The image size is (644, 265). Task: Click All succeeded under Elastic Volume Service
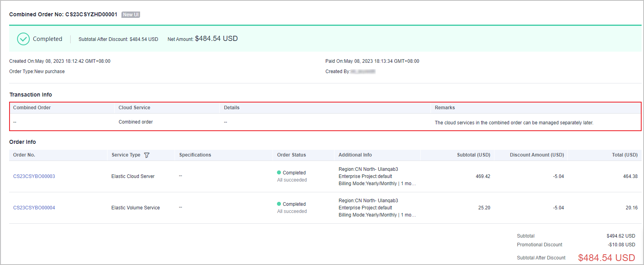[x=292, y=211]
